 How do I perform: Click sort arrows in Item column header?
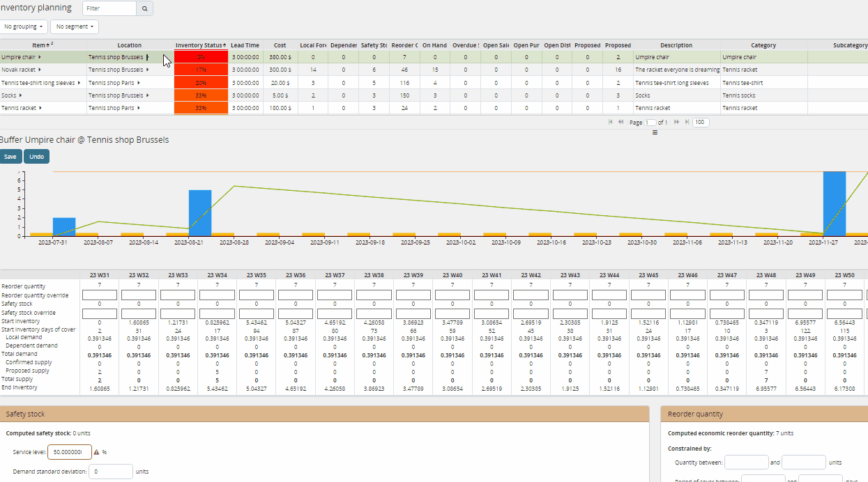(x=47, y=45)
